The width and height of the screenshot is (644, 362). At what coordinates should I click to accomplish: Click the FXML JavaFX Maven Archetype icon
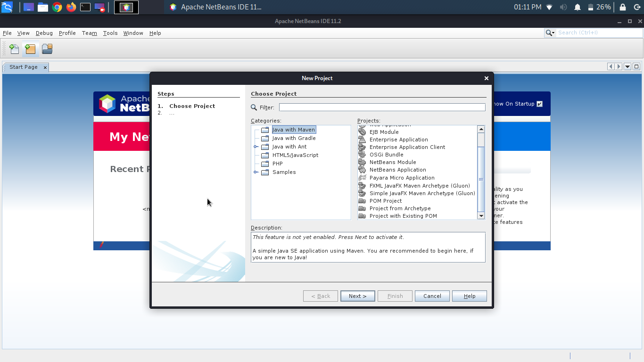click(362, 186)
